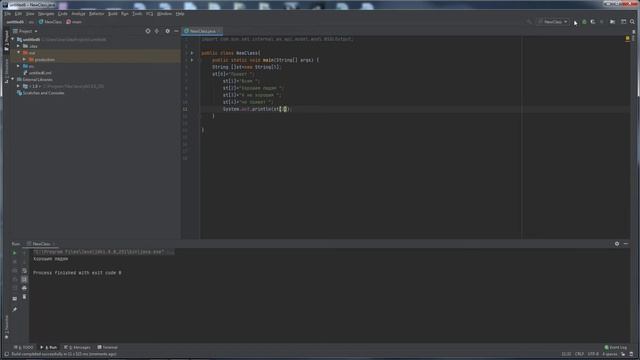Click the NewClass breadcrumb in navigation bar
The height and width of the screenshot is (360, 640).
pos(50,22)
